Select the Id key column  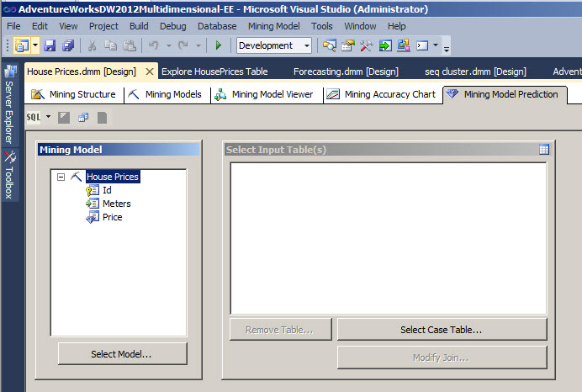pyautogui.click(x=107, y=190)
